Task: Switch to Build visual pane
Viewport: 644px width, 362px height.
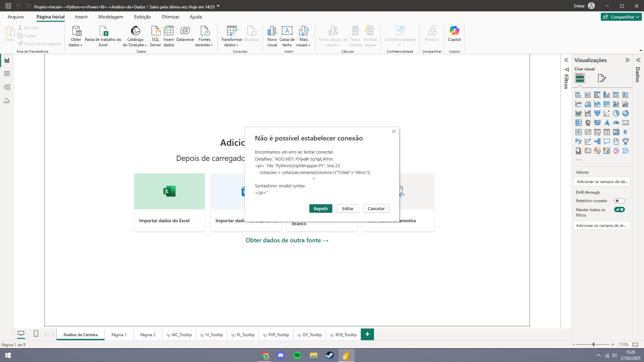Action: 580,78
